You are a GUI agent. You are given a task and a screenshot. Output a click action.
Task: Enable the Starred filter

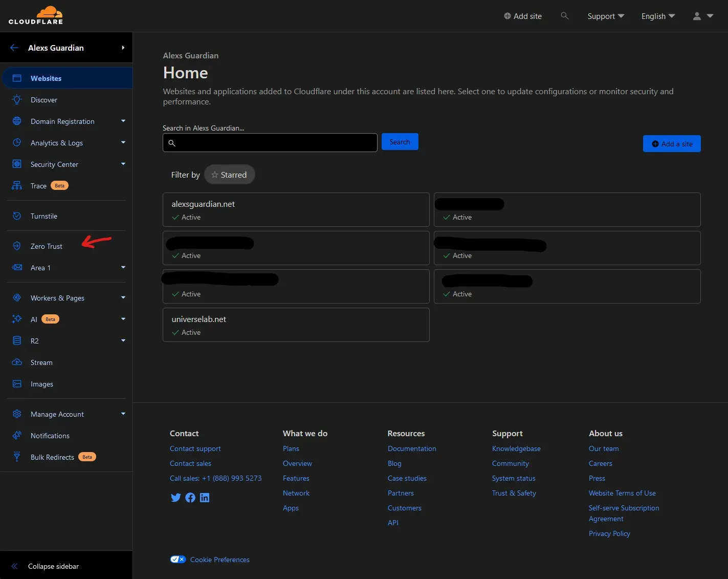pos(230,174)
